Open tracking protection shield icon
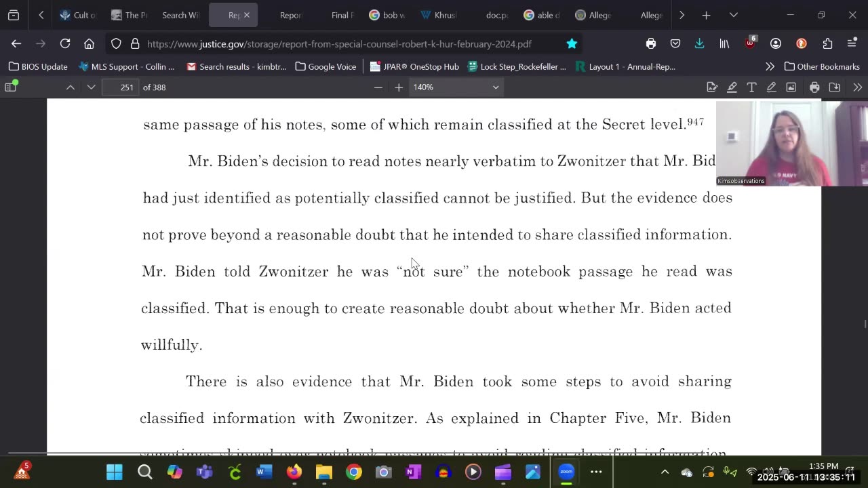This screenshot has height=488, width=868. [x=116, y=43]
